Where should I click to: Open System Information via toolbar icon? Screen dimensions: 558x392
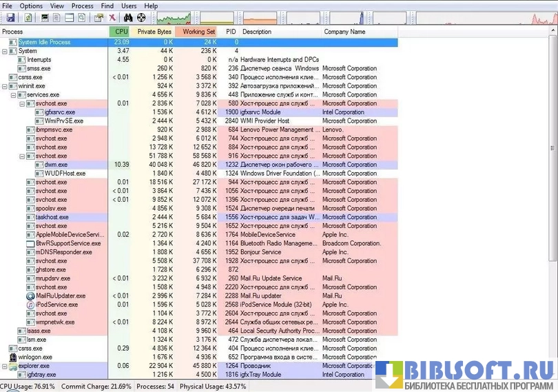point(45,18)
